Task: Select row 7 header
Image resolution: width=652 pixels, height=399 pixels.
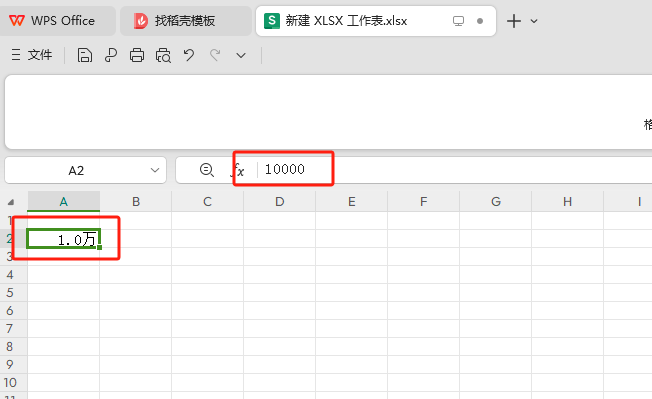Action: (x=13, y=328)
